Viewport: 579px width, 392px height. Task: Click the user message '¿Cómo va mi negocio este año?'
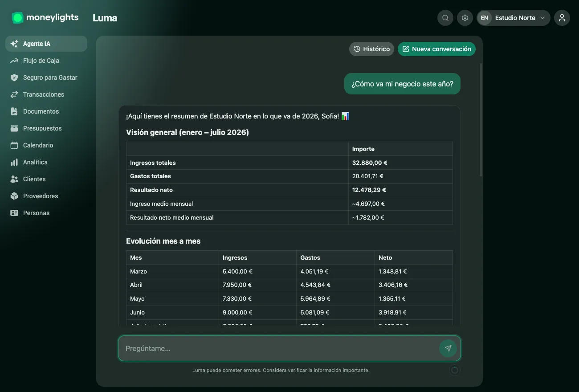402,84
